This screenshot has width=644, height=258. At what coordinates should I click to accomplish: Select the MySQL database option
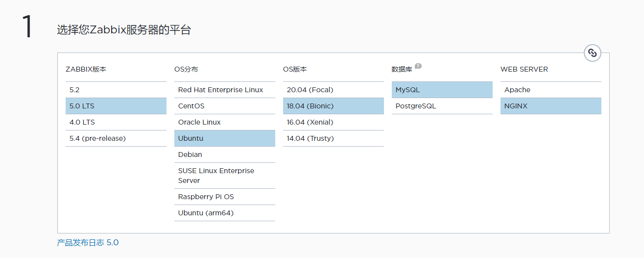(442, 90)
